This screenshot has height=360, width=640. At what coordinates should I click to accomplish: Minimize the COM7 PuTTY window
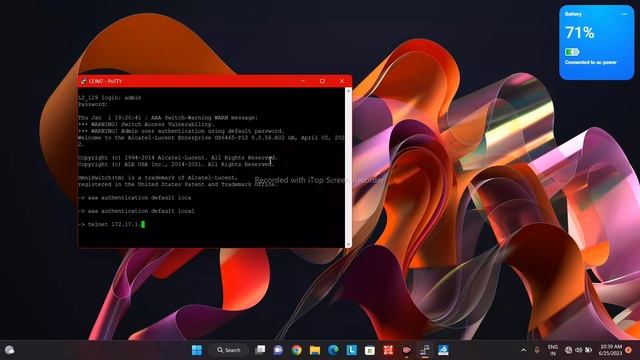click(303, 81)
